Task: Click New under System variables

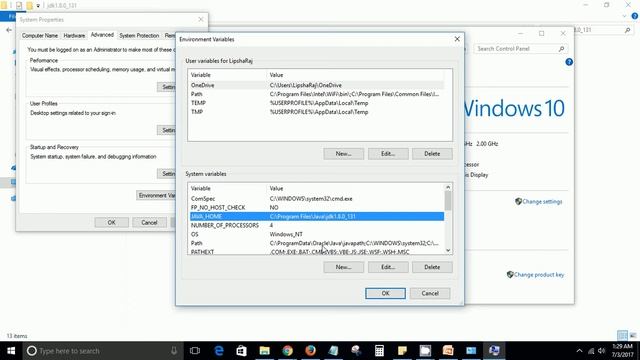Action: 343,267
